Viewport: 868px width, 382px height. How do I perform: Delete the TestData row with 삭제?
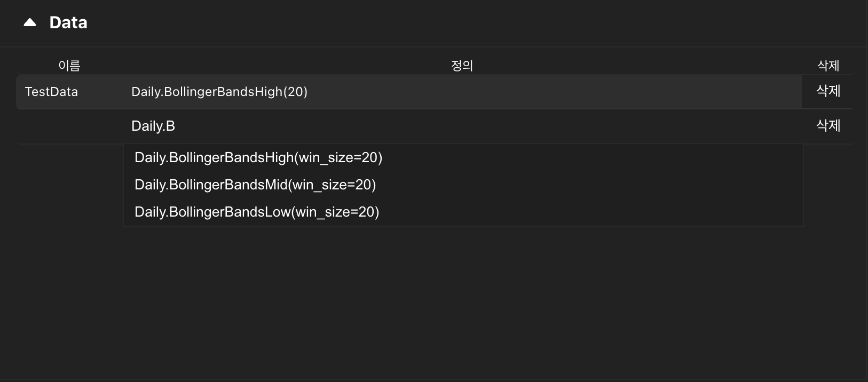[828, 91]
